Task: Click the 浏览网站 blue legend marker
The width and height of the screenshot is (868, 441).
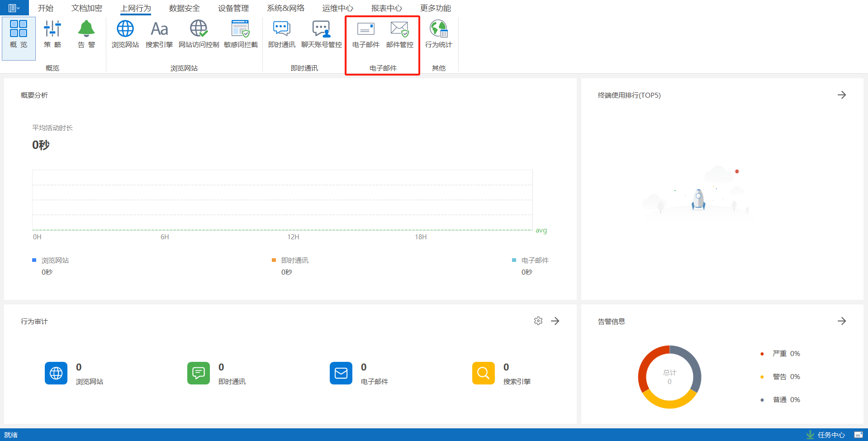Action: tap(34, 260)
